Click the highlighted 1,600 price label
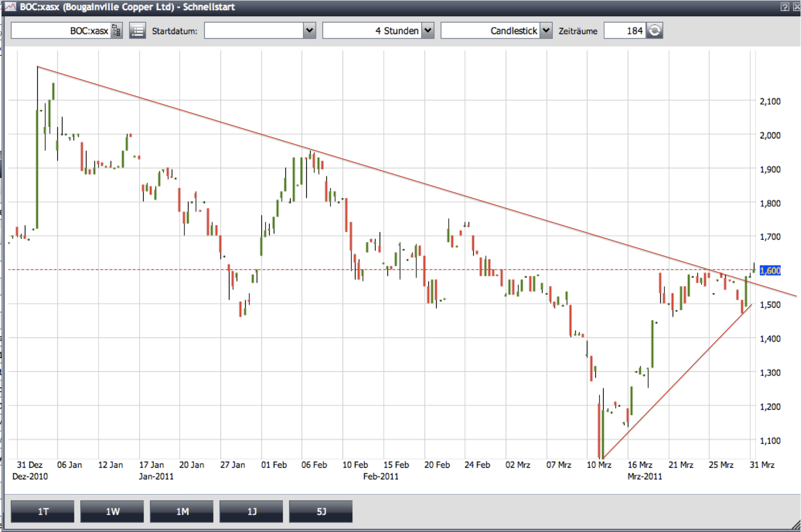801x532 pixels. pyautogui.click(x=770, y=270)
